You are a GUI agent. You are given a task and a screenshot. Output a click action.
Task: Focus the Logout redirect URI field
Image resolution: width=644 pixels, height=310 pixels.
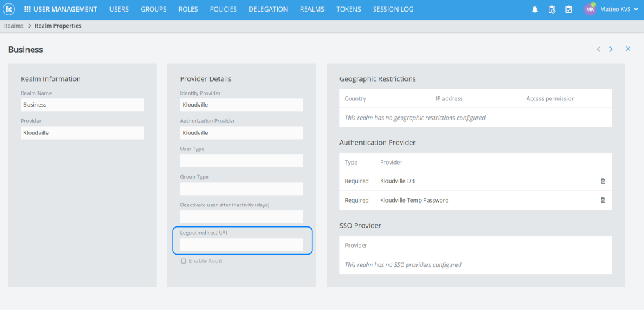tap(241, 244)
